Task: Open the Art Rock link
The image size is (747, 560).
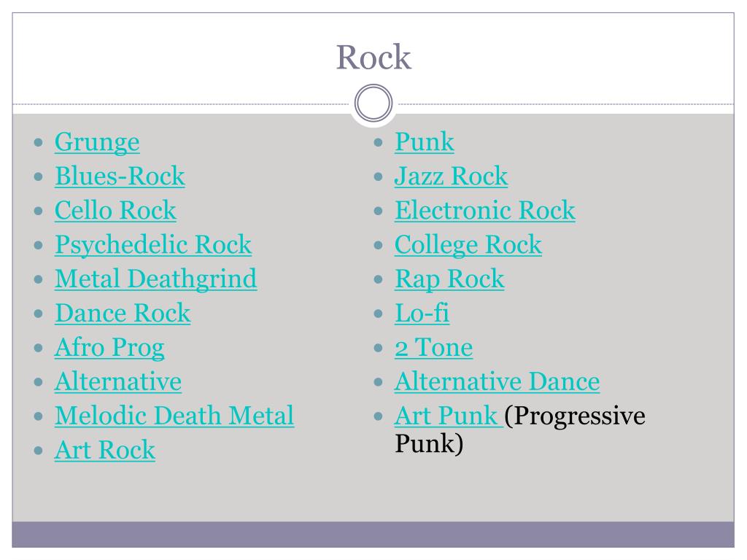Action: 105,451
